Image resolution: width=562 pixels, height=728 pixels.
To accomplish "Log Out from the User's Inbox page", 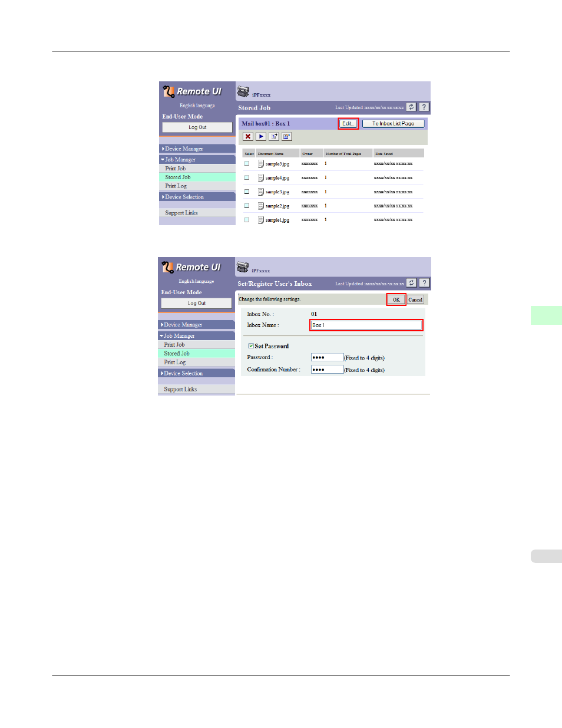I will coord(197,303).
